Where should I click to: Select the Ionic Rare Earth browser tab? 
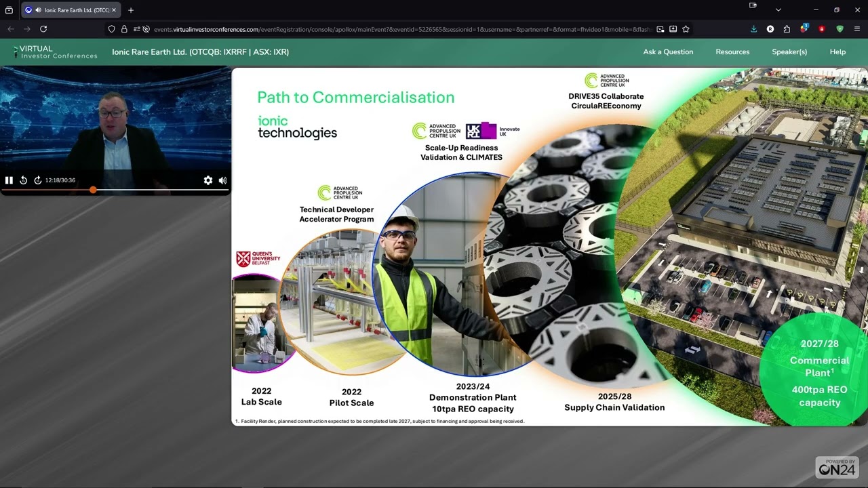click(x=71, y=10)
